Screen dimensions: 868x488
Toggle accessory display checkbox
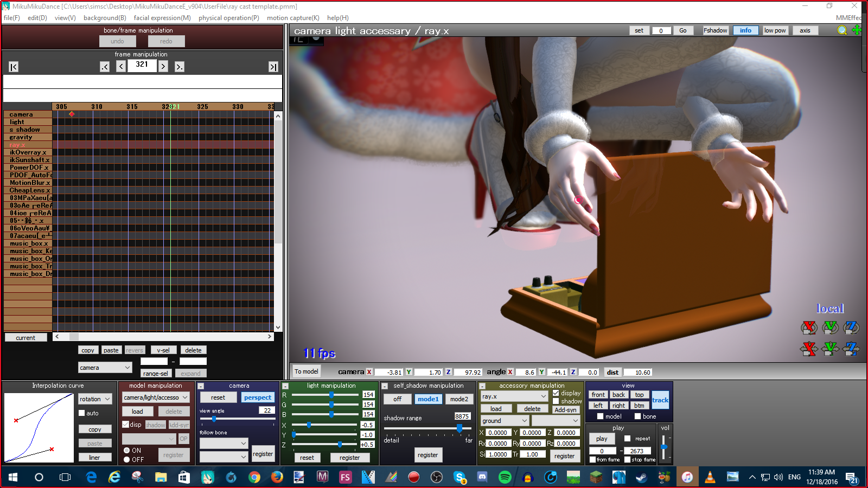click(556, 393)
